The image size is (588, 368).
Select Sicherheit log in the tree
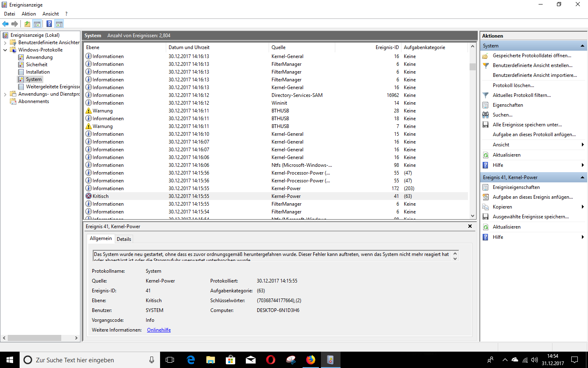[x=37, y=65]
